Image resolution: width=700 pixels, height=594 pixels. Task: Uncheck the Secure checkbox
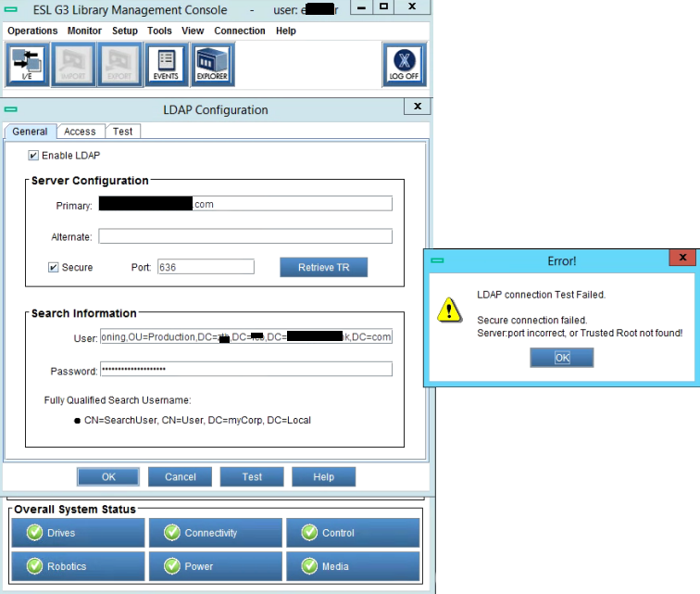(54, 268)
